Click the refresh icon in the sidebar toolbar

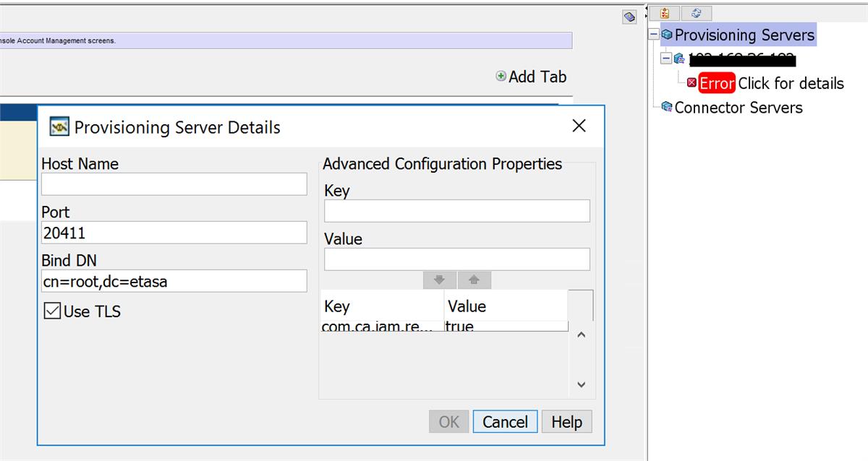pyautogui.click(x=695, y=13)
